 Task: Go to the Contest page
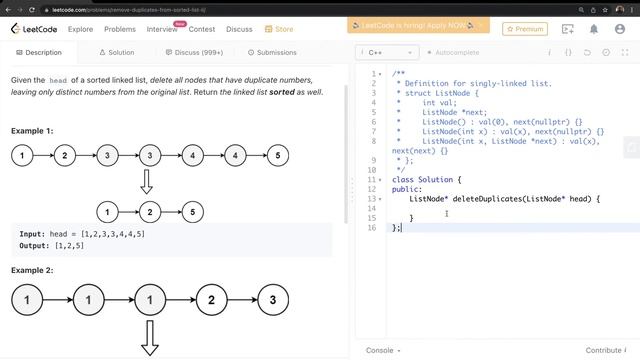(202, 29)
